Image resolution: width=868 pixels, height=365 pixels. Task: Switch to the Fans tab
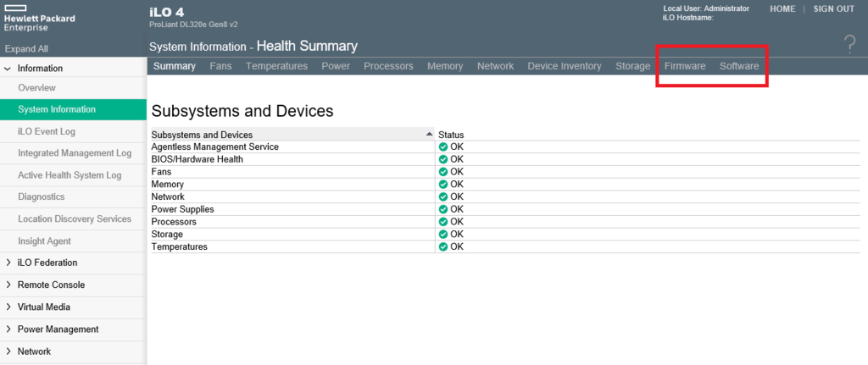pos(221,66)
